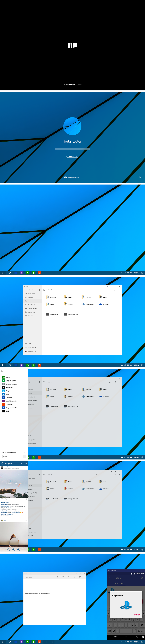Select DVD Drive (E:) in fully visible File Explorer sidebar

tap(30, 312)
